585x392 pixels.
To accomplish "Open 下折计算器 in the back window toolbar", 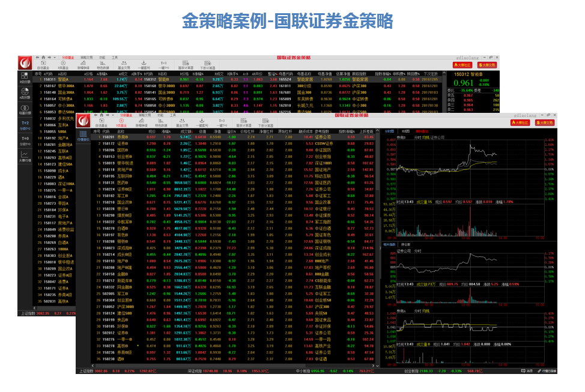I will coord(208,65).
